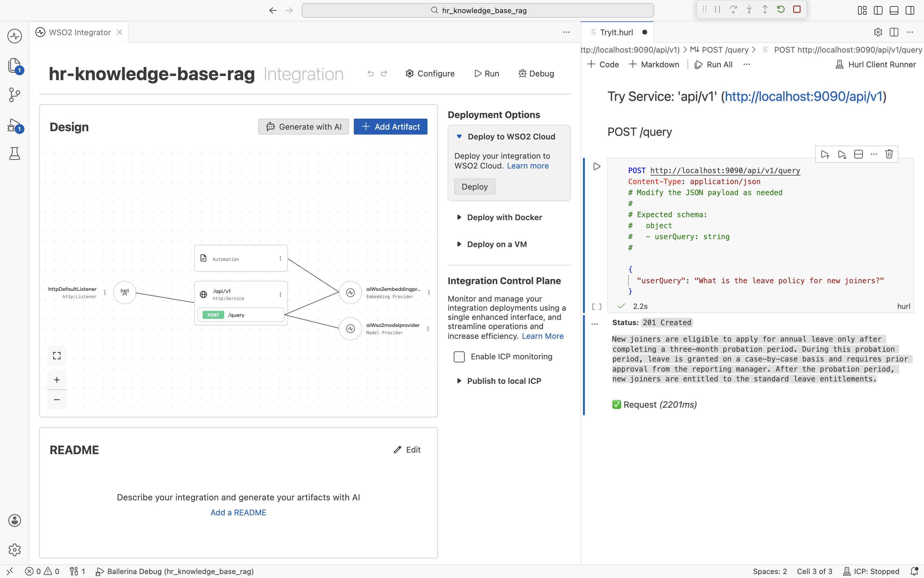
Task: Fit the design diagram to screen
Action: [x=57, y=356]
